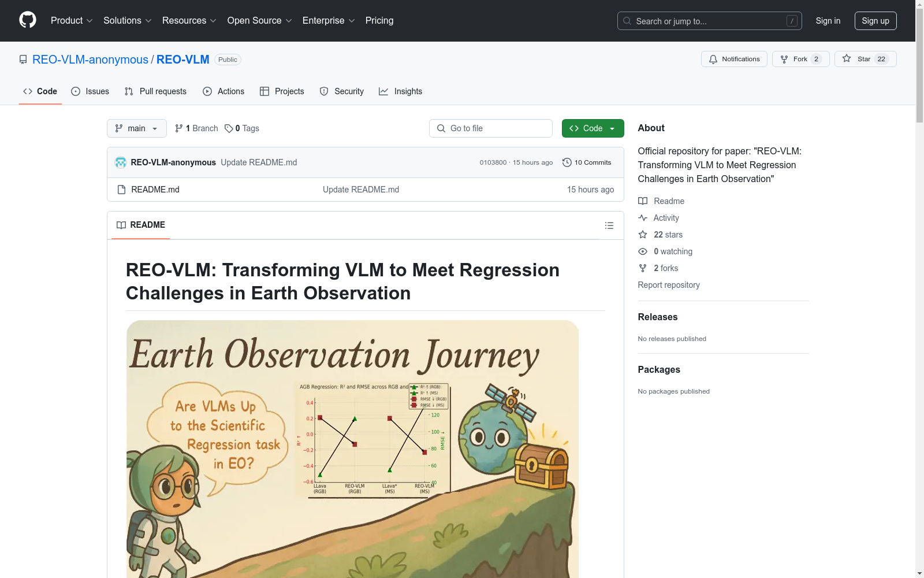Click the Packages heading link
Viewport: 924px width, 578px height.
pos(659,369)
